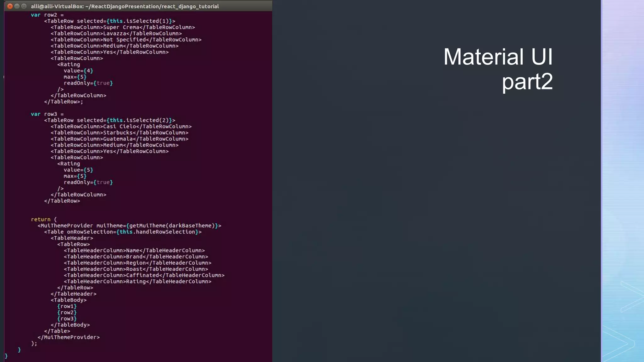Minimize the terminal window
The width and height of the screenshot is (644, 362).
coord(17,6)
